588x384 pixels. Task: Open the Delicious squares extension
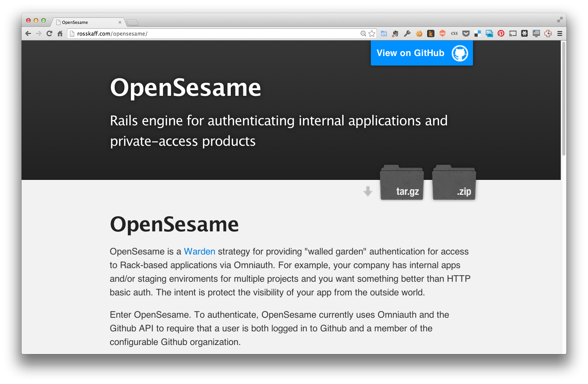click(478, 34)
